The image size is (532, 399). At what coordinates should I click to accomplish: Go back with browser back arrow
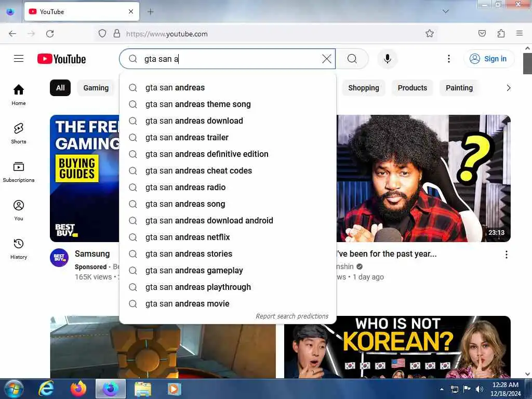[x=12, y=34]
